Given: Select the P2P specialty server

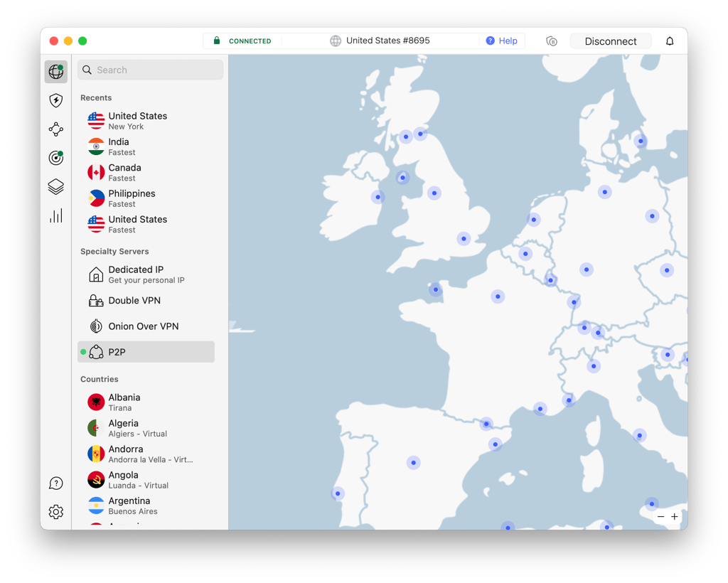Looking at the screenshot, I should click(x=146, y=352).
